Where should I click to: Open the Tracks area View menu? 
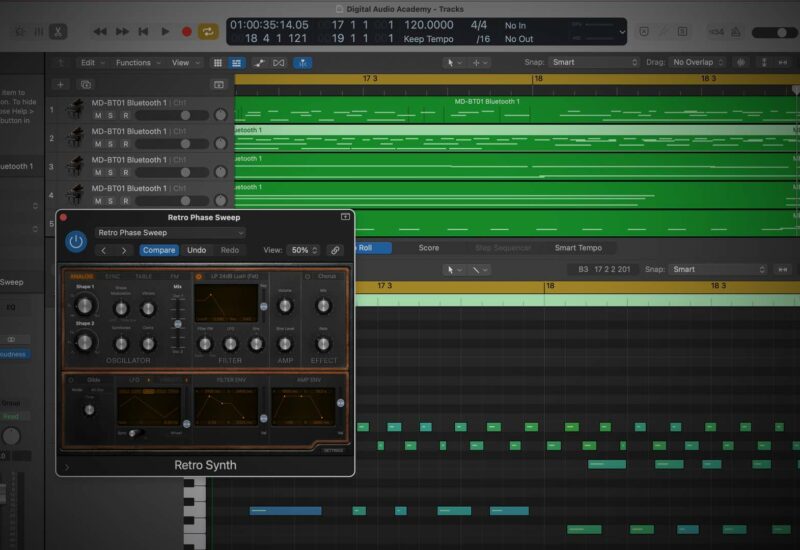tap(185, 62)
